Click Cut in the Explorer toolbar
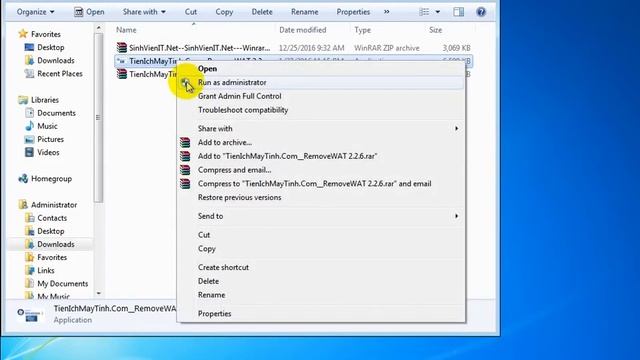This screenshot has width=640, height=360. click(x=191, y=12)
